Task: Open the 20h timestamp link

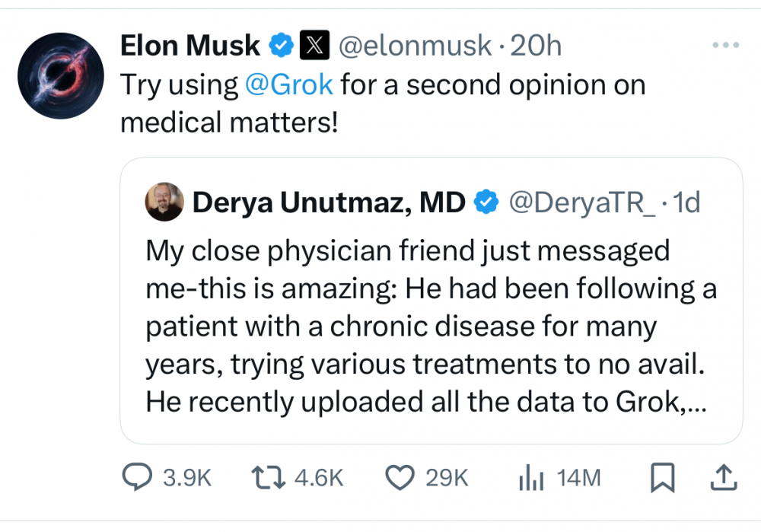Action: pyautogui.click(x=536, y=46)
